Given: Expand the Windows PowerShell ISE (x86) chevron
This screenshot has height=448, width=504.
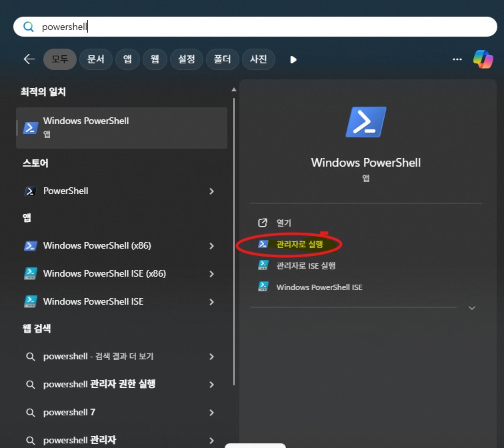Looking at the screenshot, I should (211, 274).
